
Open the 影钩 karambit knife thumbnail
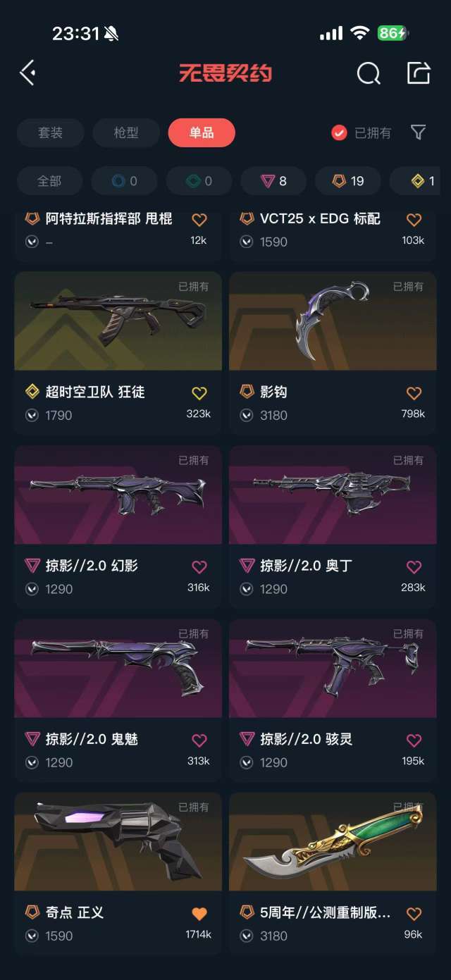pyautogui.click(x=333, y=321)
